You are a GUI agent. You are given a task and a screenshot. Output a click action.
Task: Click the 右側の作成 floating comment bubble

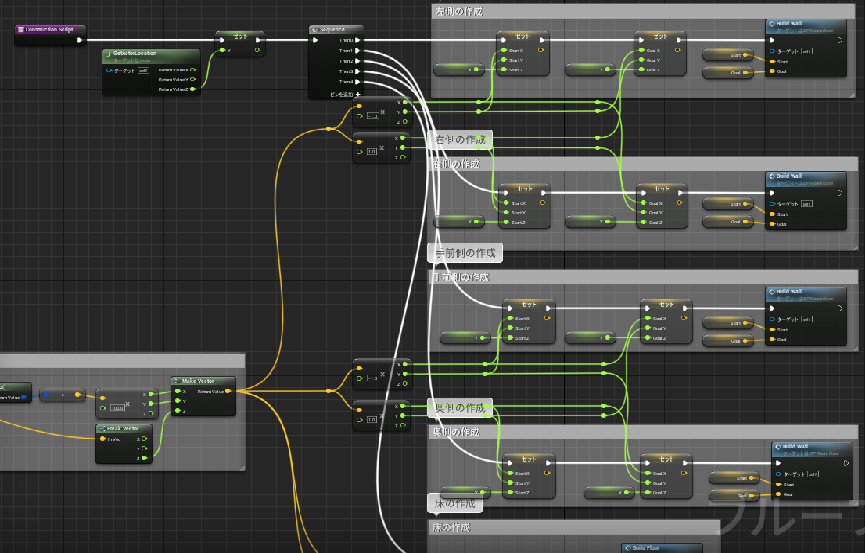[x=461, y=140]
